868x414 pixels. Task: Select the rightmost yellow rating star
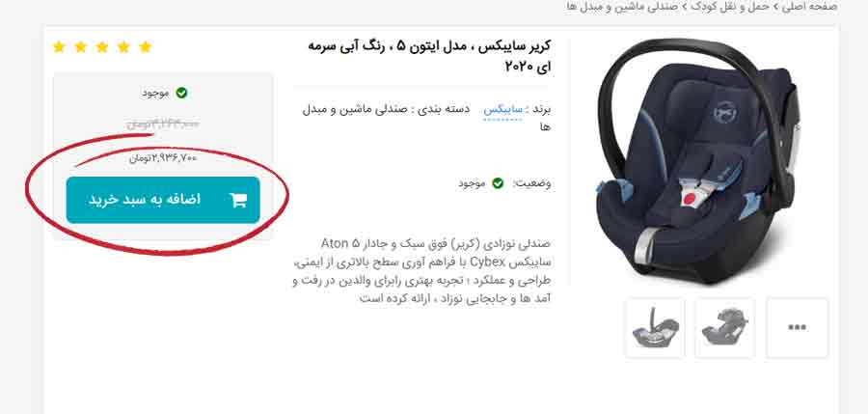(x=146, y=47)
